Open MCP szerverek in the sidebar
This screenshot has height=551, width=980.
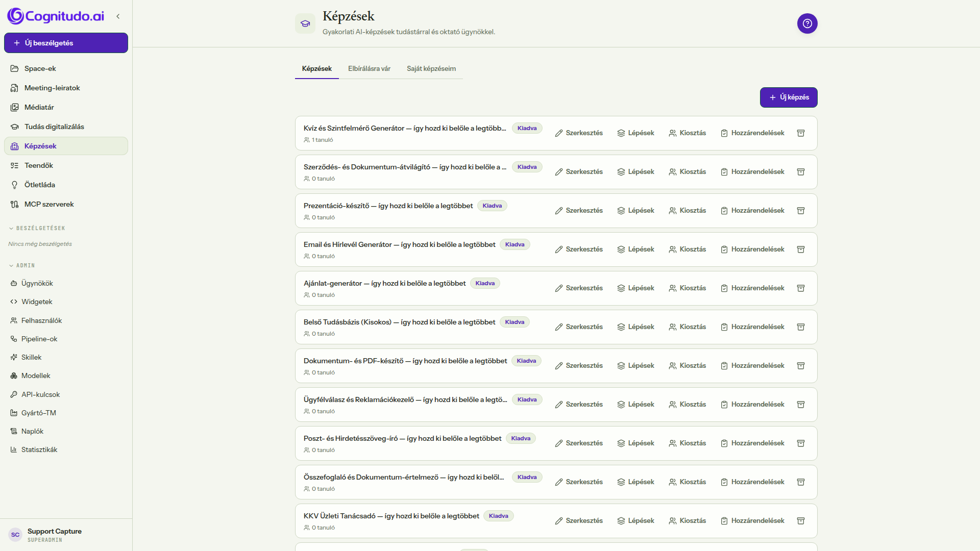pyautogui.click(x=66, y=204)
